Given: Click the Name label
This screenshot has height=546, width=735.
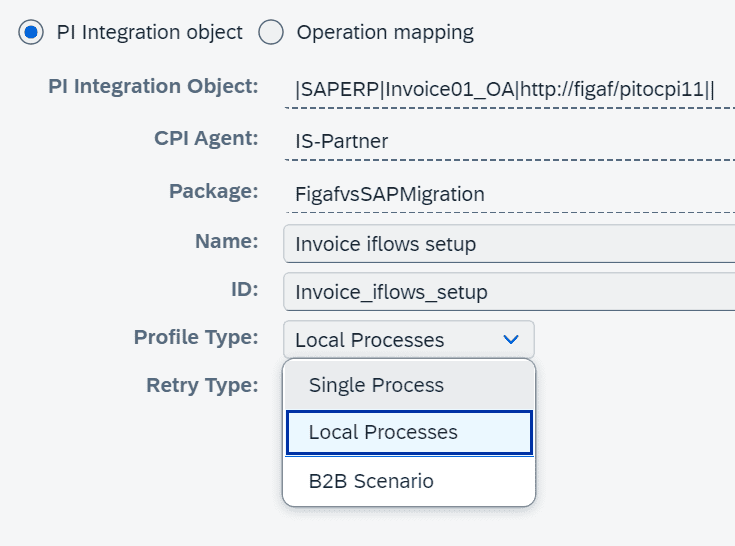Looking at the screenshot, I should pos(227,241).
